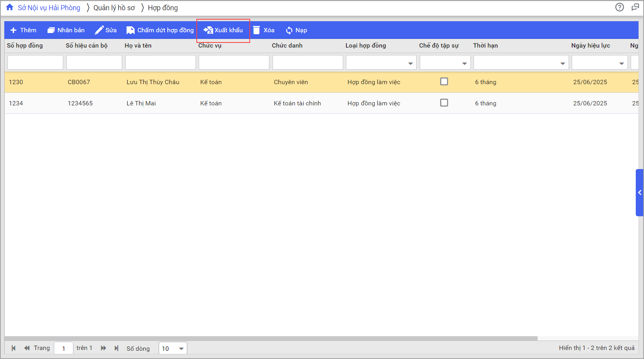
Task: Go to first page icon
Action: click(x=14, y=348)
